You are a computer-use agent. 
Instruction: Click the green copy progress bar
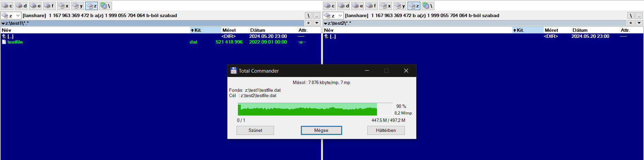tap(315, 109)
